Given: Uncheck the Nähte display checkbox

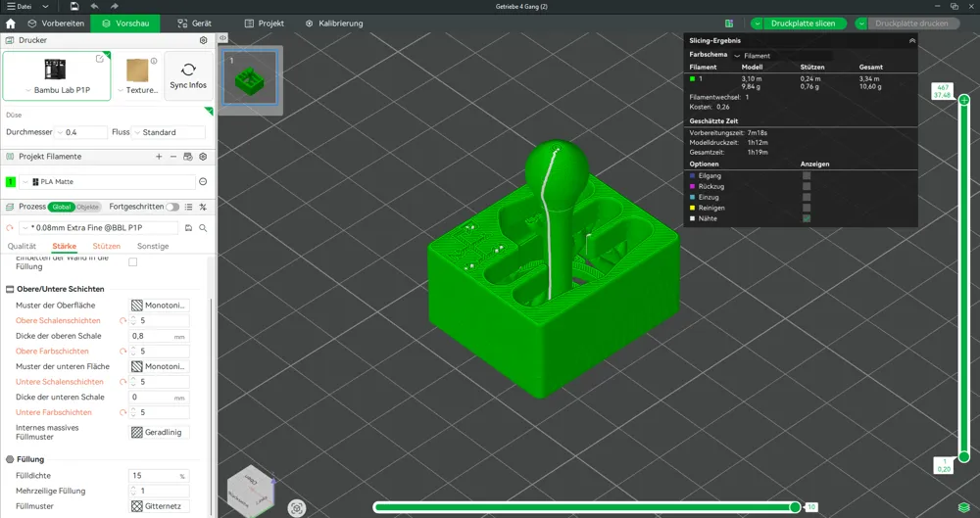Looking at the screenshot, I should pos(807,218).
